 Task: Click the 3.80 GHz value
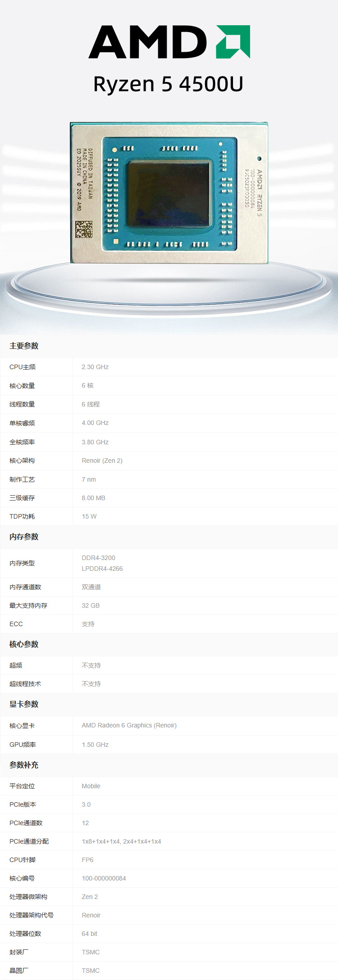95,442
